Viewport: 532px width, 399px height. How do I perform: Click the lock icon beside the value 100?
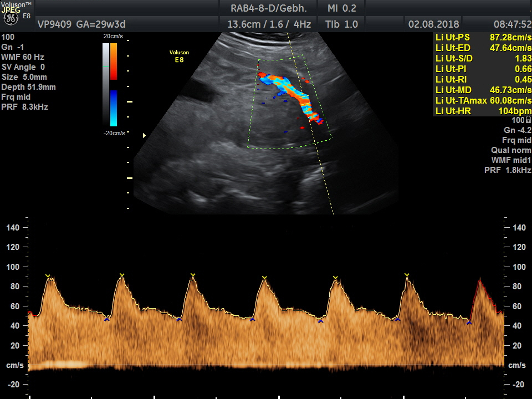[528, 120]
